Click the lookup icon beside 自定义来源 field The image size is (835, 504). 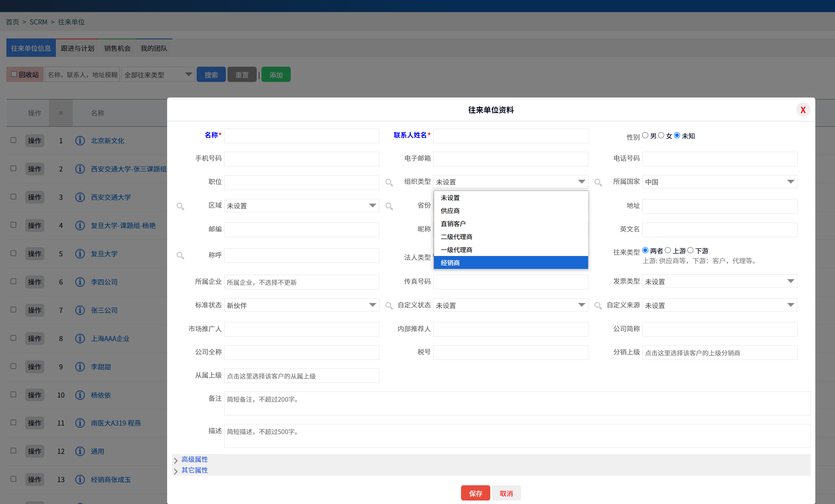pyautogui.click(x=598, y=305)
